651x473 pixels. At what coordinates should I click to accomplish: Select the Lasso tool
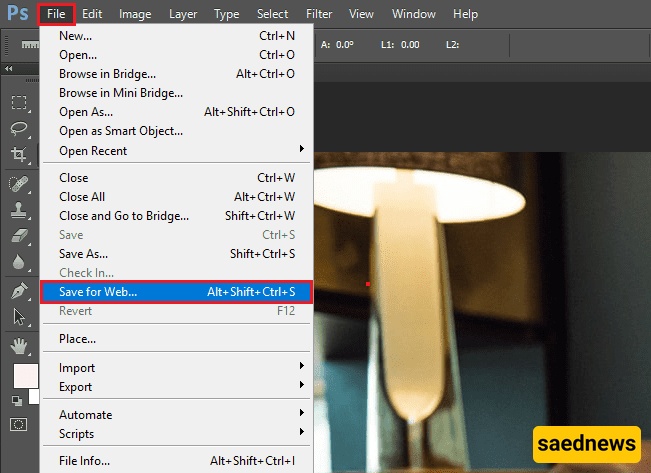coord(19,128)
